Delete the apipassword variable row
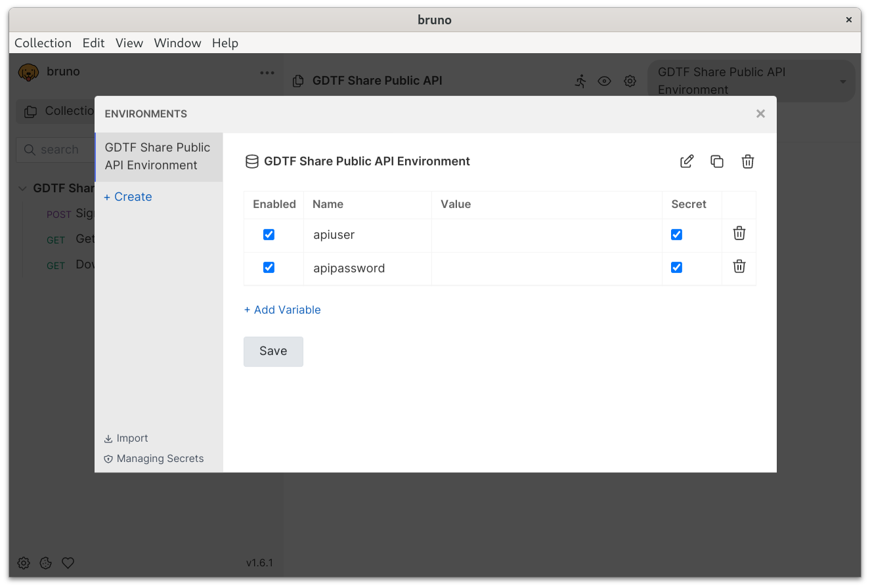The height and width of the screenshot is (588, 870). point(739,266)
